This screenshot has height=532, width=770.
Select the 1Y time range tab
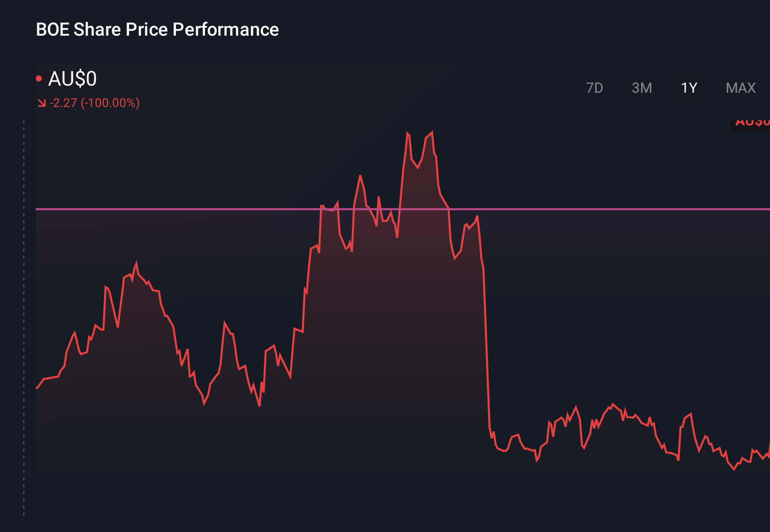pos(688,88)
